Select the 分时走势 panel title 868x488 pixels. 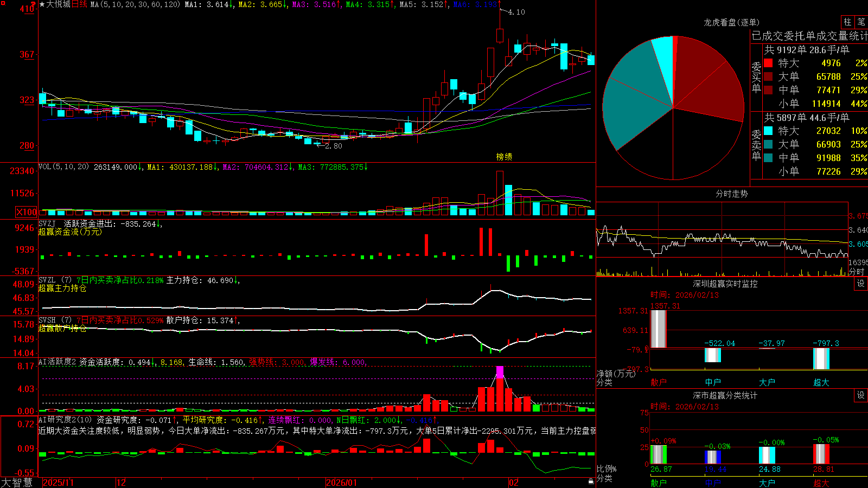tap(731, 194)
